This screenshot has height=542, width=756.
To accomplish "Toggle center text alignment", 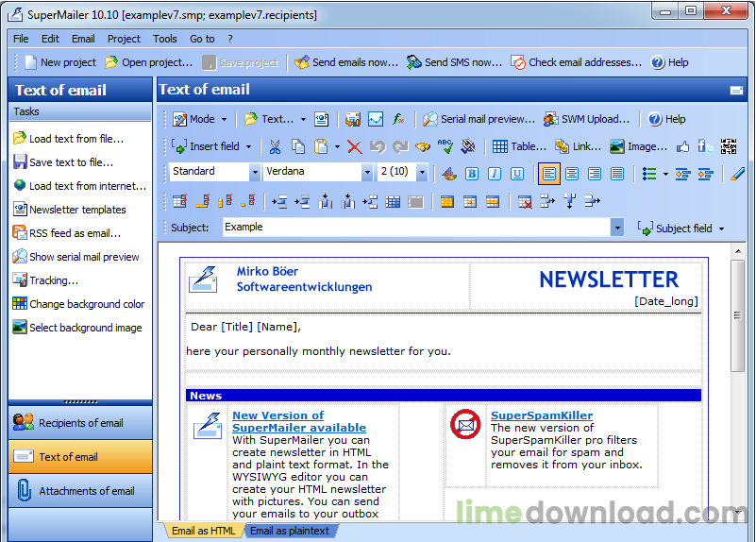I will tap(572, 174).
